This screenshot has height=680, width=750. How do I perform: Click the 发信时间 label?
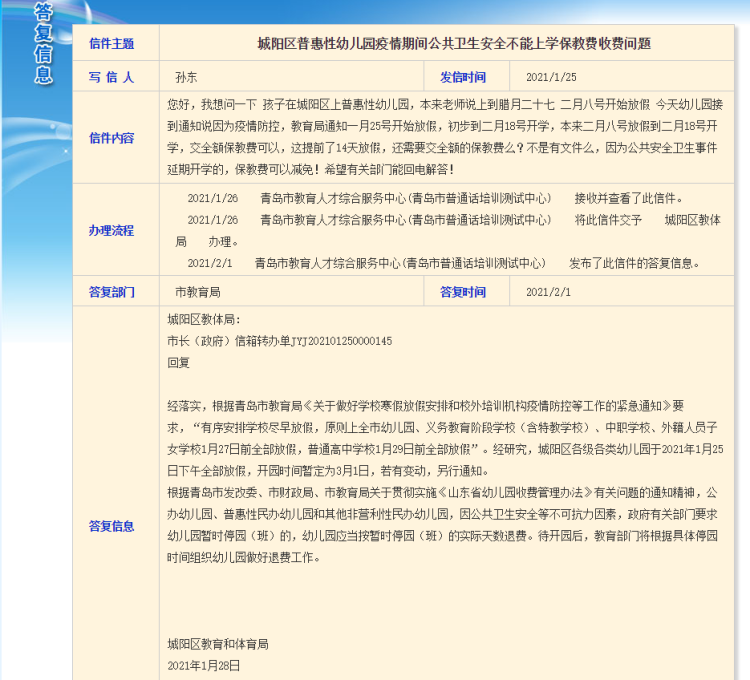pos(463,77)
